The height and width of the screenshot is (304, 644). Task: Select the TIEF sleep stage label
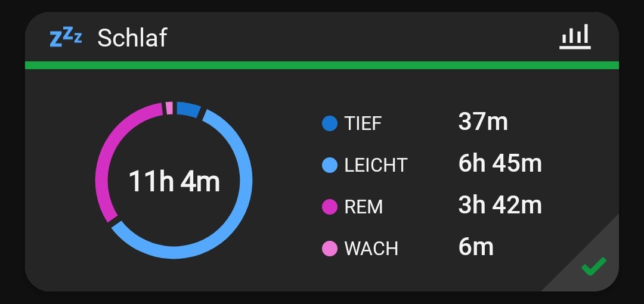(363, 123)
